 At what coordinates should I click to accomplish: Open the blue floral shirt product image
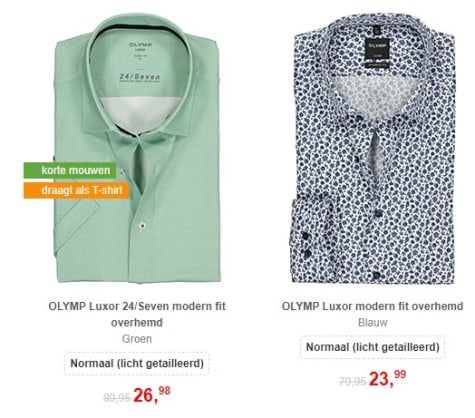(372, 150)
